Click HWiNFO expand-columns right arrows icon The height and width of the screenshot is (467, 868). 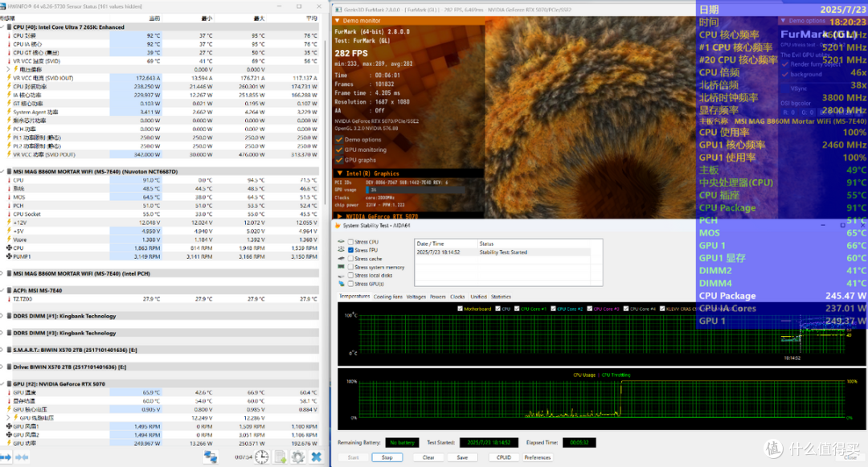point(6,457)
